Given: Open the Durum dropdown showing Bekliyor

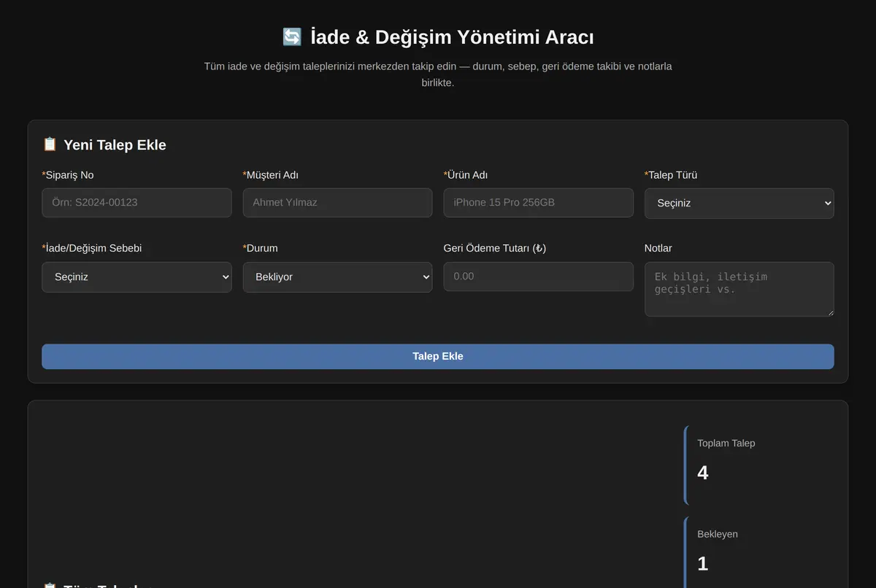Looking at the screenshot, I should click(x=337, y=277).
